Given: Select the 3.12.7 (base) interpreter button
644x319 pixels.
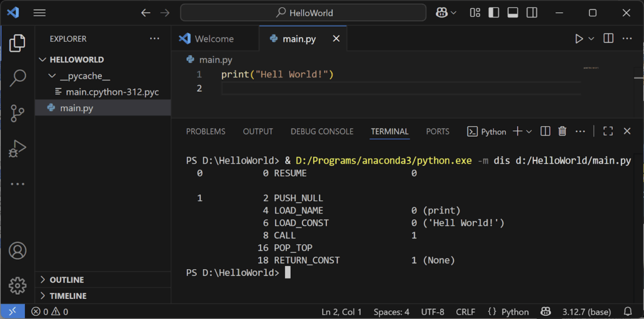Looking at the screenshot, I should [586, 312].
